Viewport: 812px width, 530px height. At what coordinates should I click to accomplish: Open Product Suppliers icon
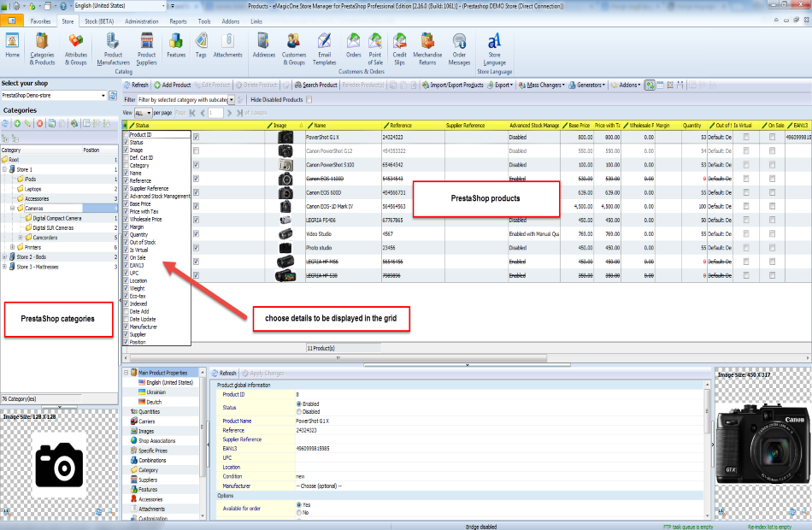coord(146,49)
